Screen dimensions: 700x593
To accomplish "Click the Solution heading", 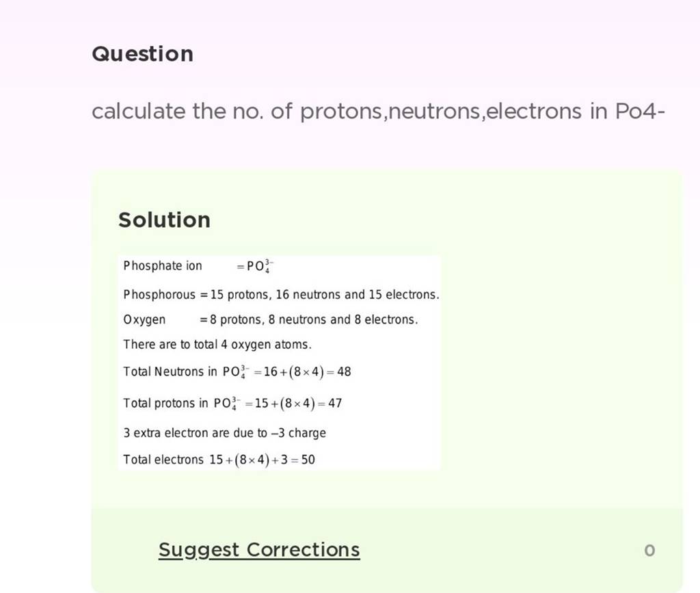I will (x=164, y=220).
